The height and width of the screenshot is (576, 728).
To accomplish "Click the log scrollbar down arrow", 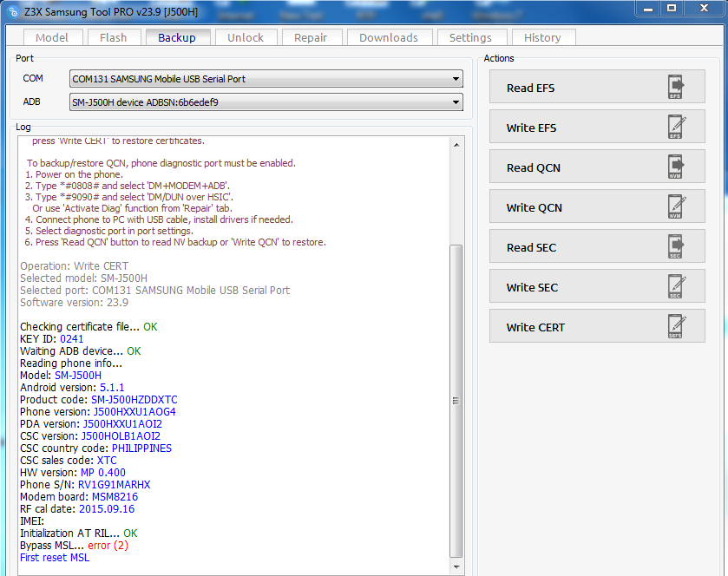I will [456, 566].
